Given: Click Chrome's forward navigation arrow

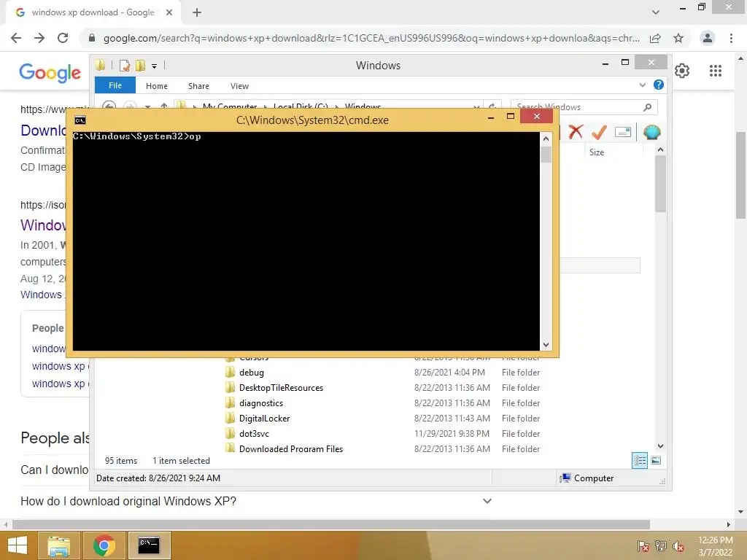Looking at the screenshot, I should pos(39,38).
